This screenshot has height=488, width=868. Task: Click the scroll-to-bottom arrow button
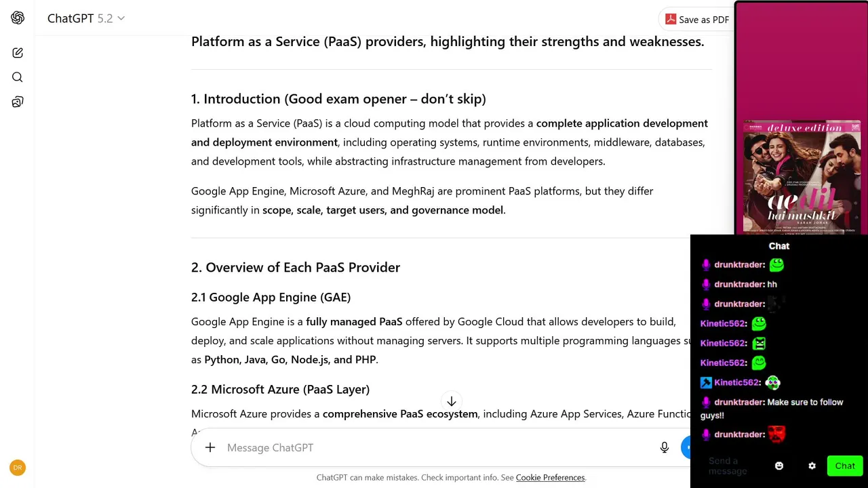[452, 401]
